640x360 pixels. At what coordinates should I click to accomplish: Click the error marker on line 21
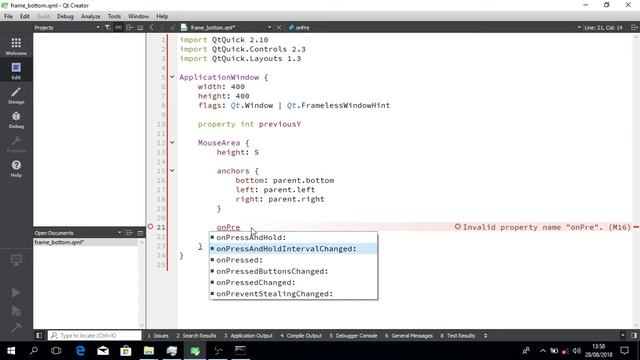click(150, 227)
